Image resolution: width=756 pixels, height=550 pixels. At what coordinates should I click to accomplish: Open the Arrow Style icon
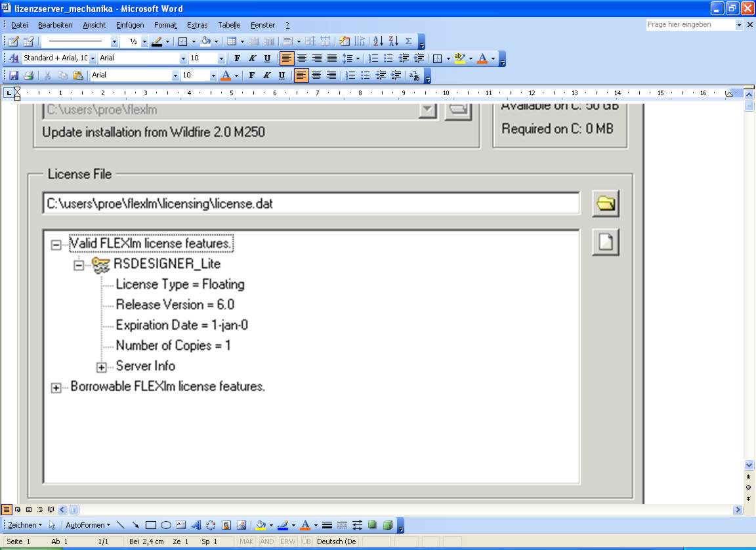point(357,525)
